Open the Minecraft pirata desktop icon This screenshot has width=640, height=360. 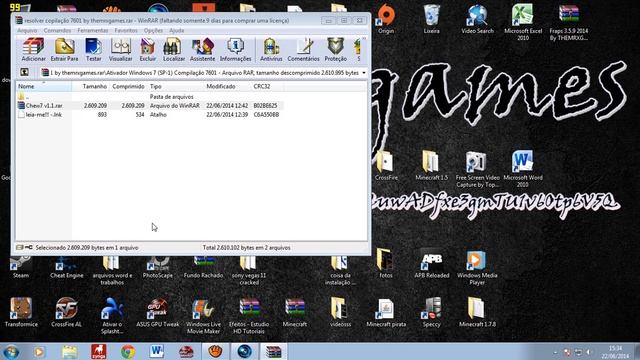(386, 312)
